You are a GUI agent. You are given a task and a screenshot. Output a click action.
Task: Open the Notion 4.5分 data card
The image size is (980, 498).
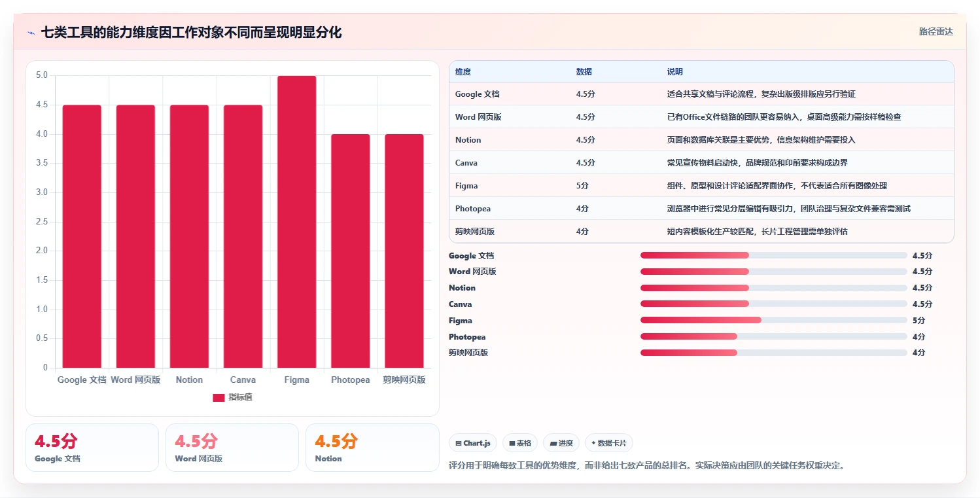372,448
